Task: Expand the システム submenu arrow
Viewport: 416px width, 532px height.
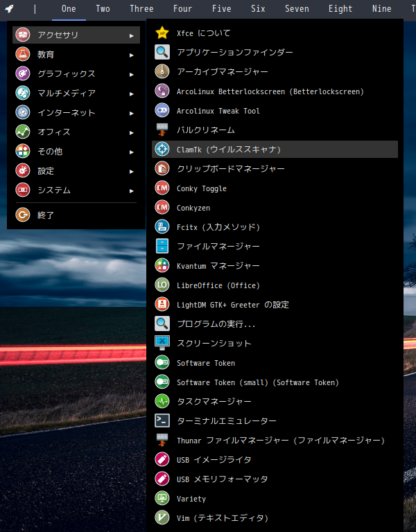Action: click(x=132, y=190)
